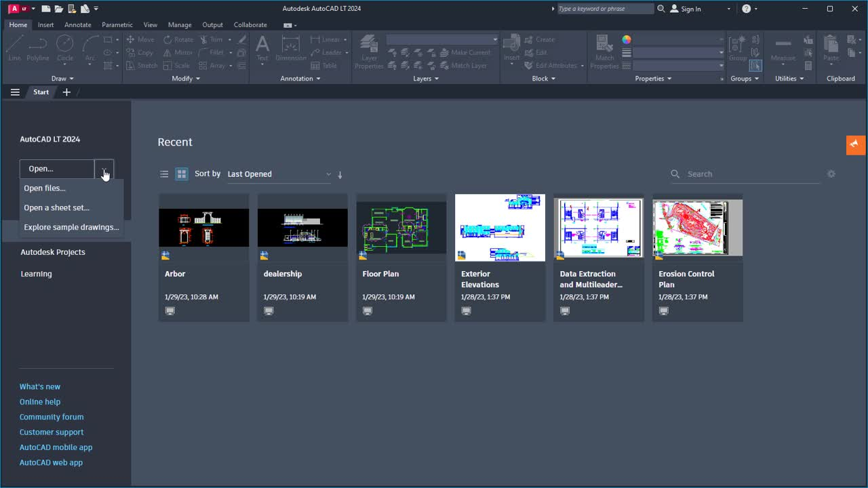Choose 'Open a sheet set...' menu entry
868x488 pixels.
coord(72,207)
